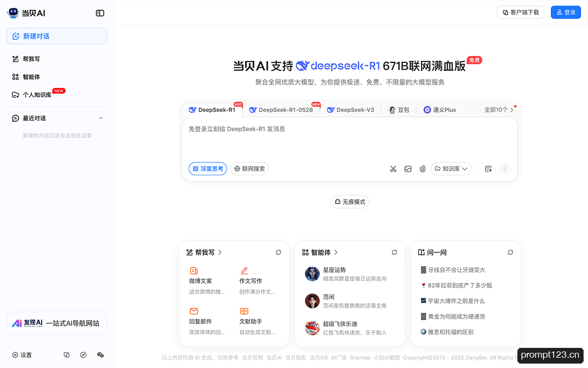The image size is (588, 368).
Task: Expand 全部10个 model list
Action: point(499,110)
